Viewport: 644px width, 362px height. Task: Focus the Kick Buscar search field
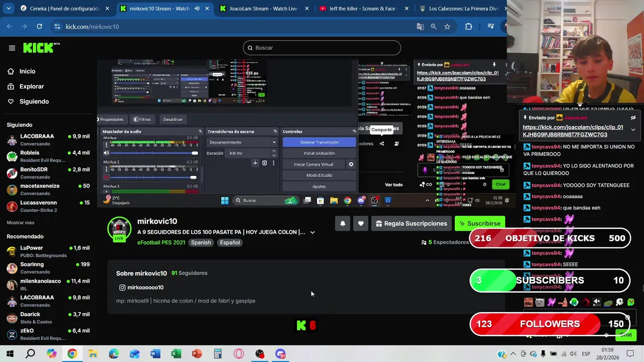(322, 48)
